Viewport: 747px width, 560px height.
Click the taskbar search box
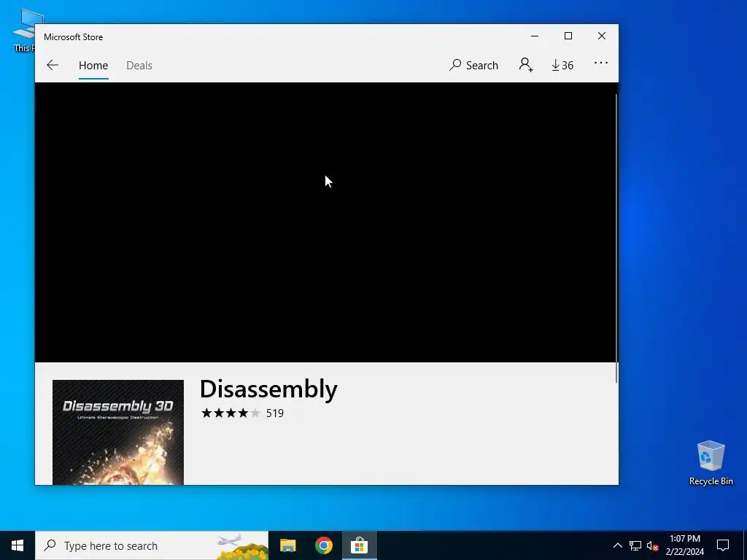point(152,545)
